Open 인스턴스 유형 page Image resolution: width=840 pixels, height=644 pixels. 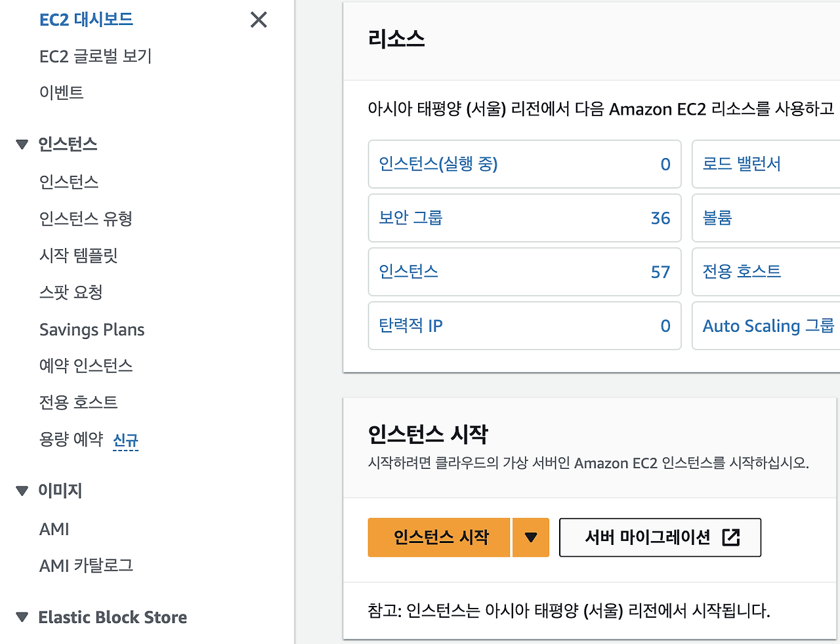point(86,218)
